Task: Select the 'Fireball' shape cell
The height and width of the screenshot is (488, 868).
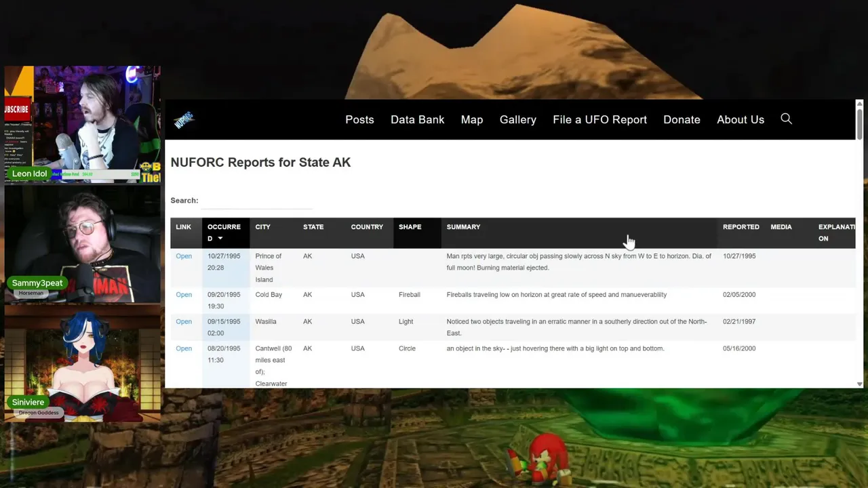Action: point(410,295)
